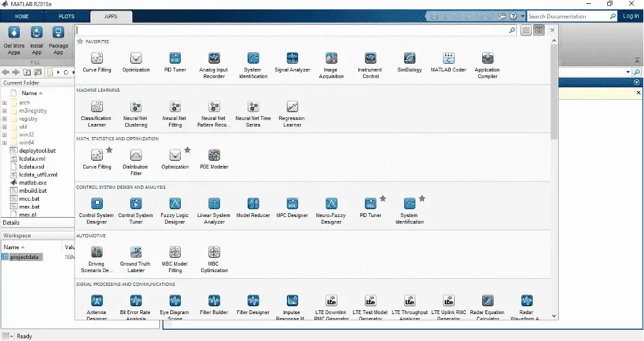
Task: Click Package App button
Action: coord(58,41)
